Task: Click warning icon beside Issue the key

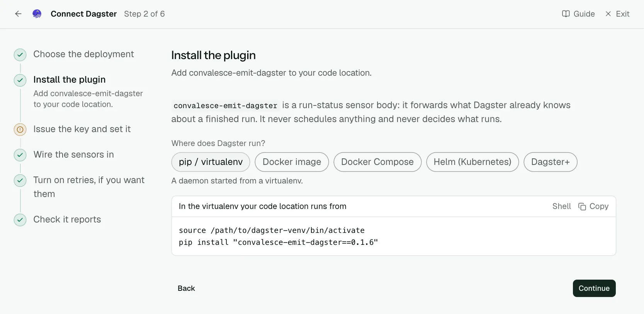Action: [x=20, y=130]
